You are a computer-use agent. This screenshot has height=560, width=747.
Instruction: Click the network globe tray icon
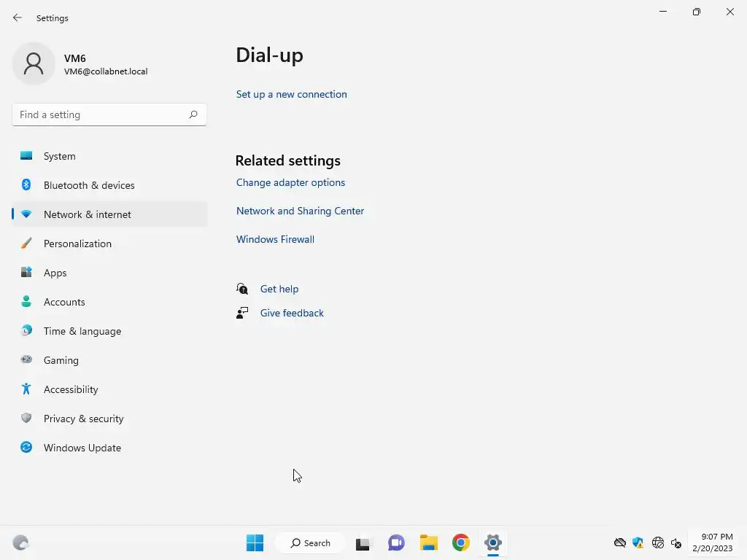click(658, 542)
